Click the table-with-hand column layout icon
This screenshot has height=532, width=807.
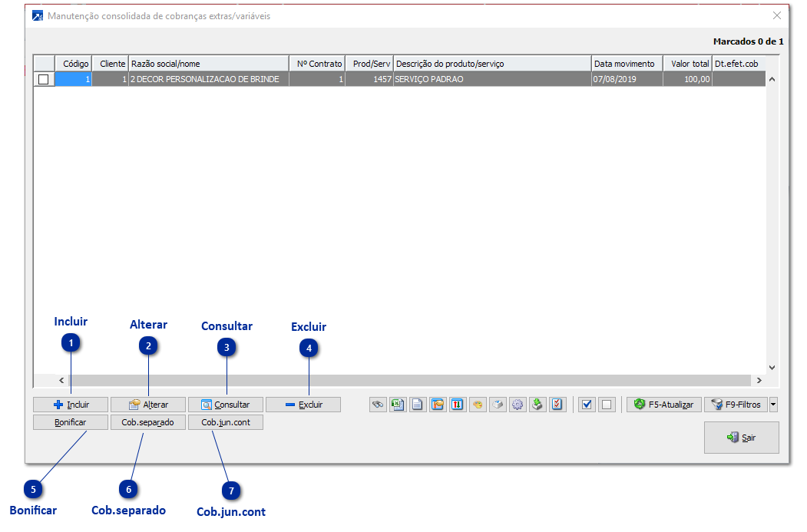click(x=438, y=405)
